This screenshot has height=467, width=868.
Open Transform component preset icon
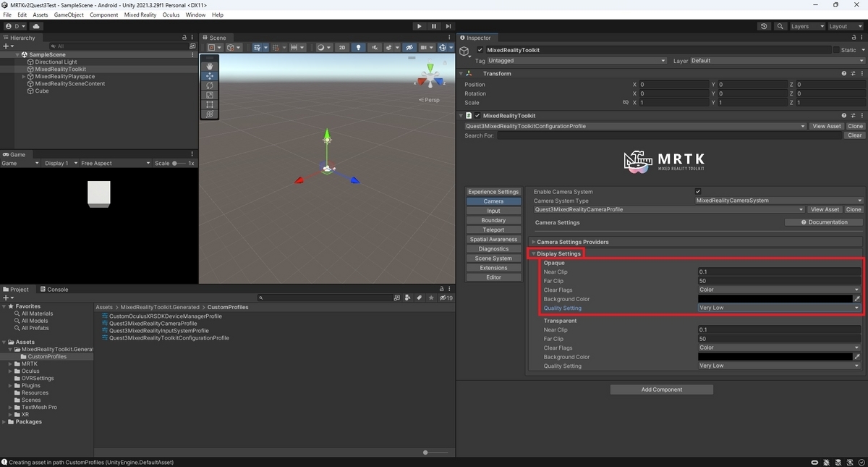(x=852, y=73)
